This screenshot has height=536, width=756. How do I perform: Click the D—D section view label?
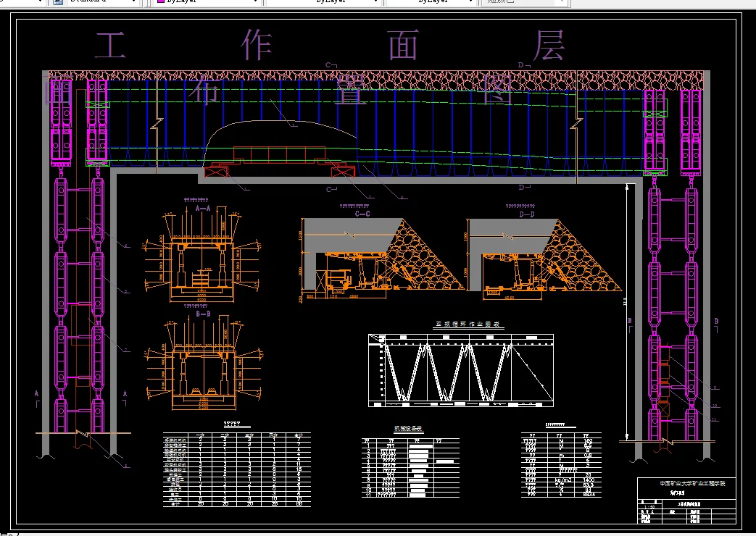click(x=527, y=214)
